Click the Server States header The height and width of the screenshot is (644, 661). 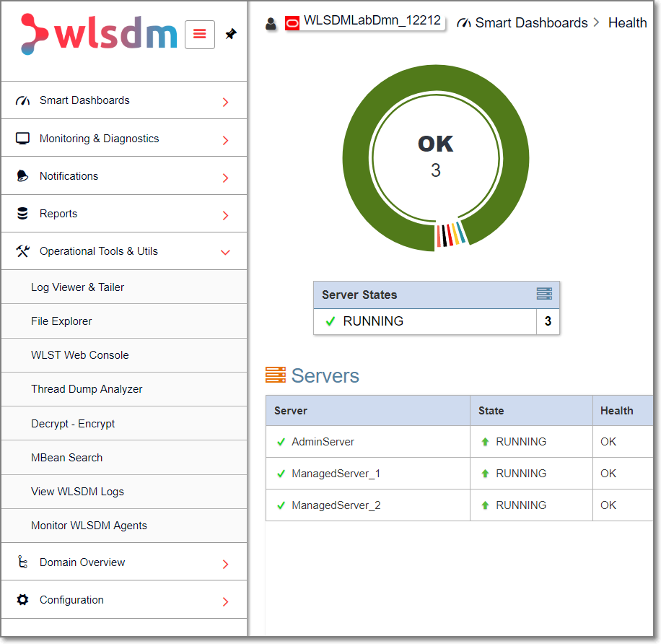pyautogui.click(x=359, y=295)
